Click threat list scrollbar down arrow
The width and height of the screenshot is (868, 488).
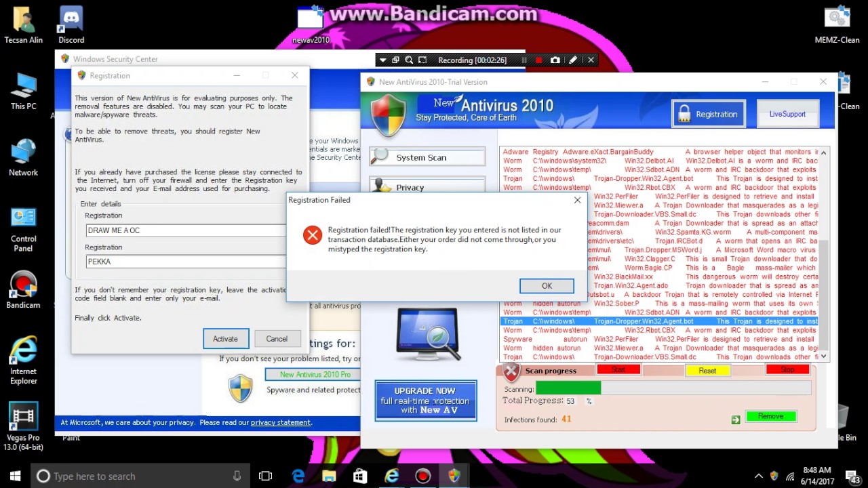[x=824, y=356]
